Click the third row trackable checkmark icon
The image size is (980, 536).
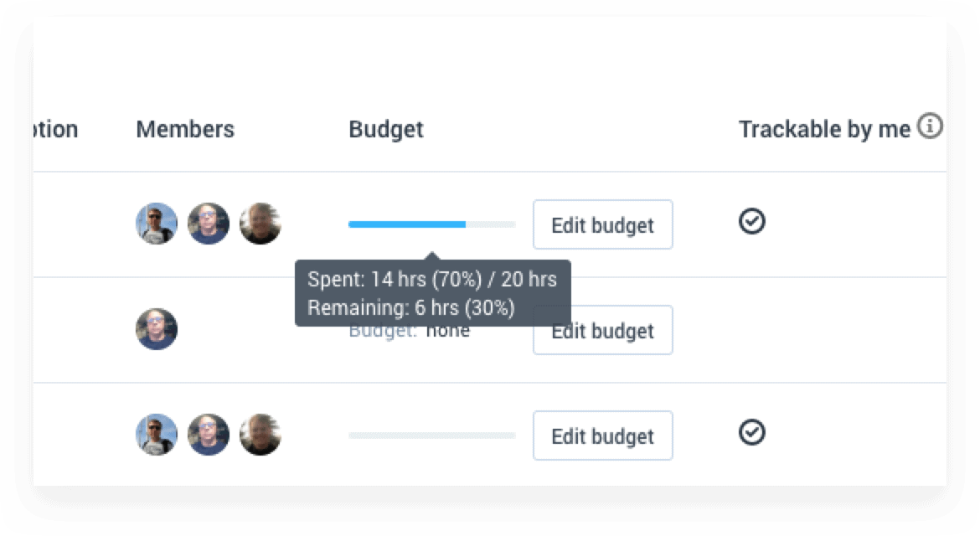752,432
